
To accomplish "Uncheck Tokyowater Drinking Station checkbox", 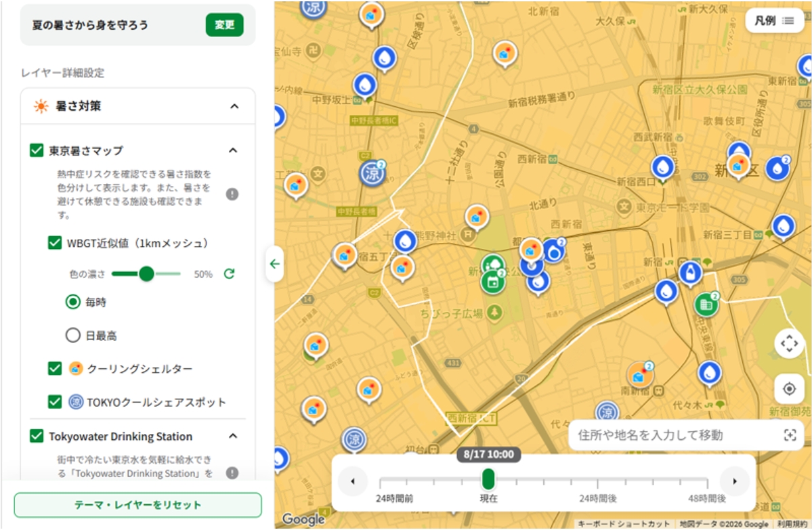I will point(37,436).
